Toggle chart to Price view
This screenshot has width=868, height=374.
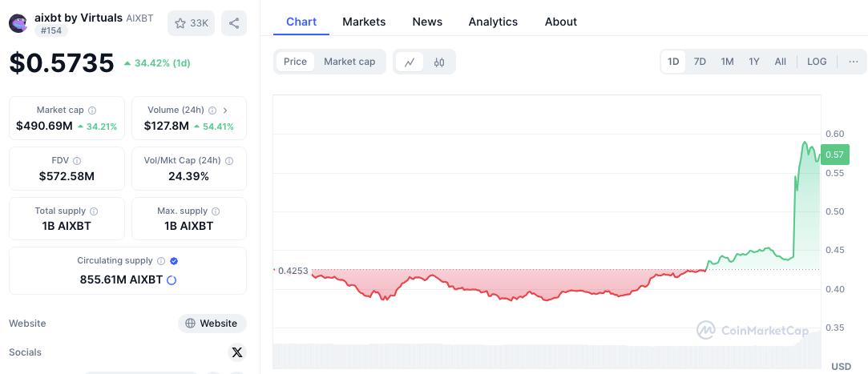(295, 62)
